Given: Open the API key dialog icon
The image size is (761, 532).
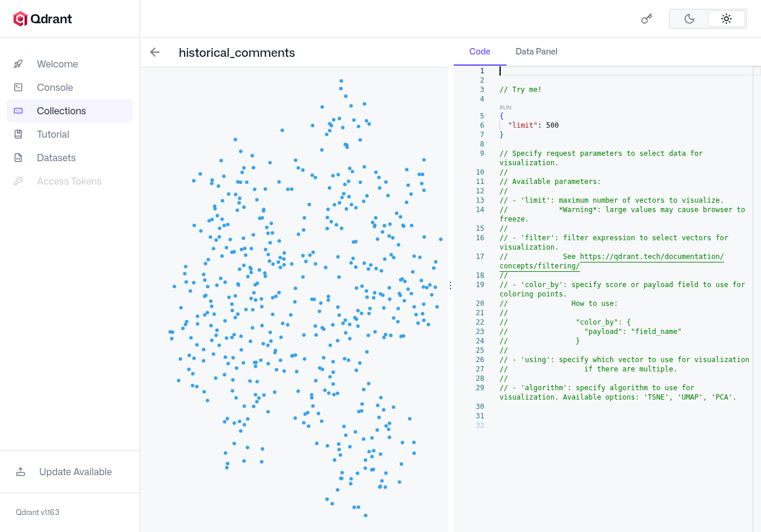Looking at the screenshot, I should [x=646, y=19].
